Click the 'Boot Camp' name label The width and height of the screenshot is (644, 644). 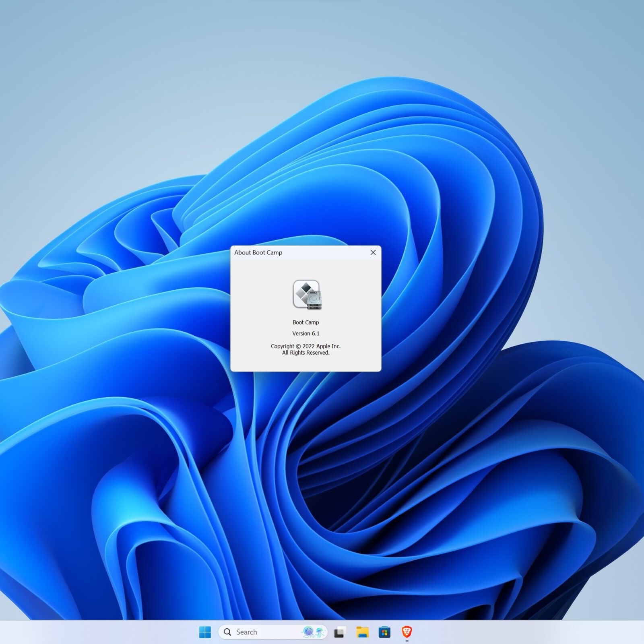[x=306, y=322]
